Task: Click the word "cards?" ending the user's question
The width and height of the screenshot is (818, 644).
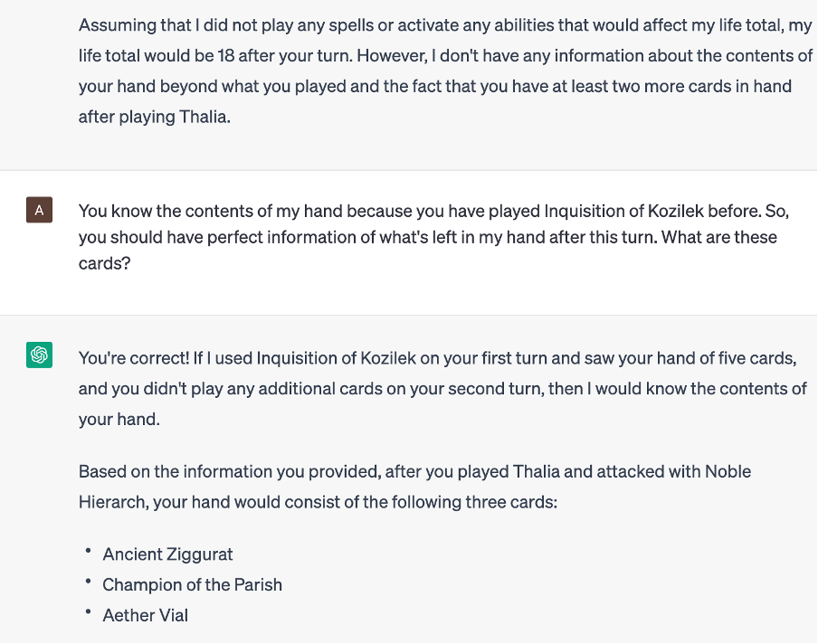Action: click(x=102, y=264)
